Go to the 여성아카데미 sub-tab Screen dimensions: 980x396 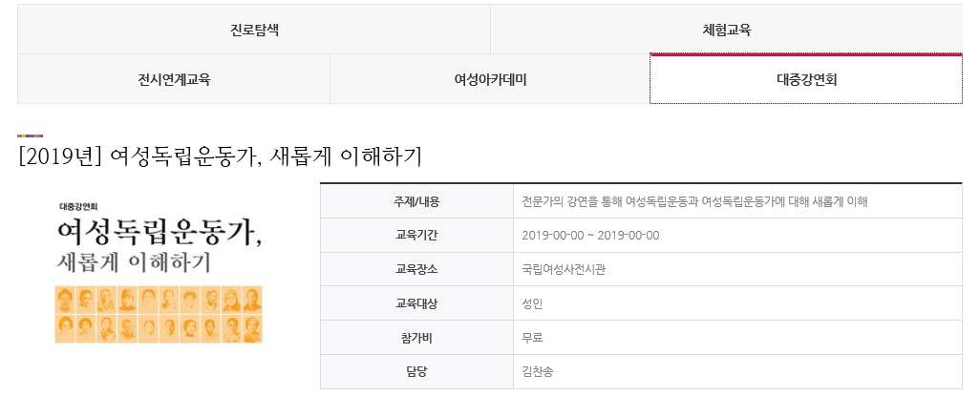490,79
